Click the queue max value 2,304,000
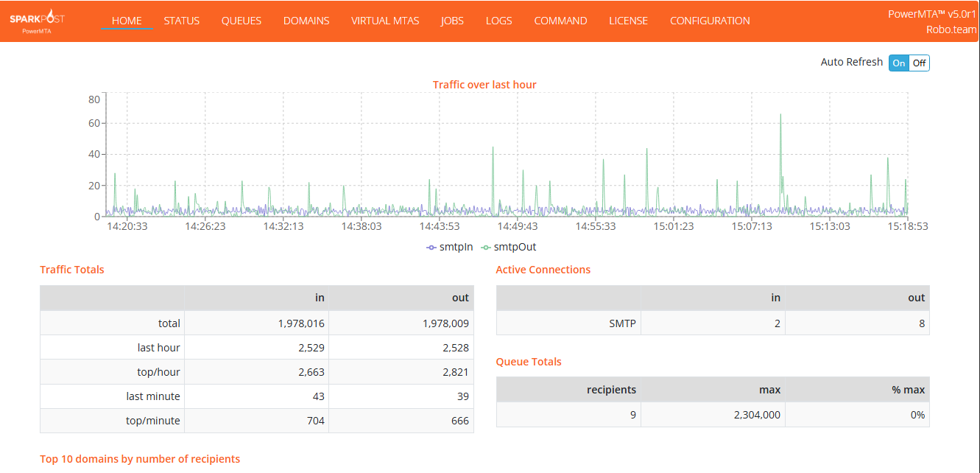Viewport: 980px width, 473px height. click(x=757, y=415)
